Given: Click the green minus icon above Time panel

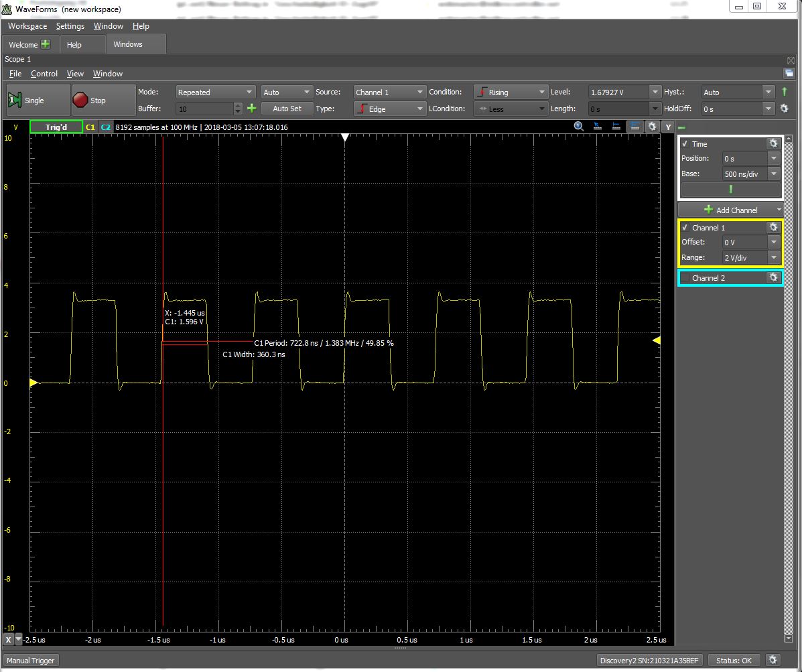Looking at the screenshot, I should [682, 127].
